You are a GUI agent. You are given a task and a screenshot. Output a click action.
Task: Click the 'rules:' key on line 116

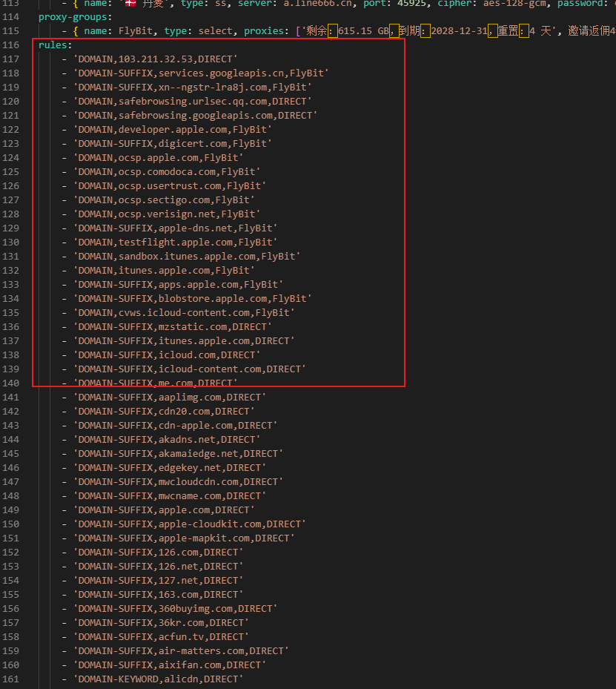(x=55, y=45)
